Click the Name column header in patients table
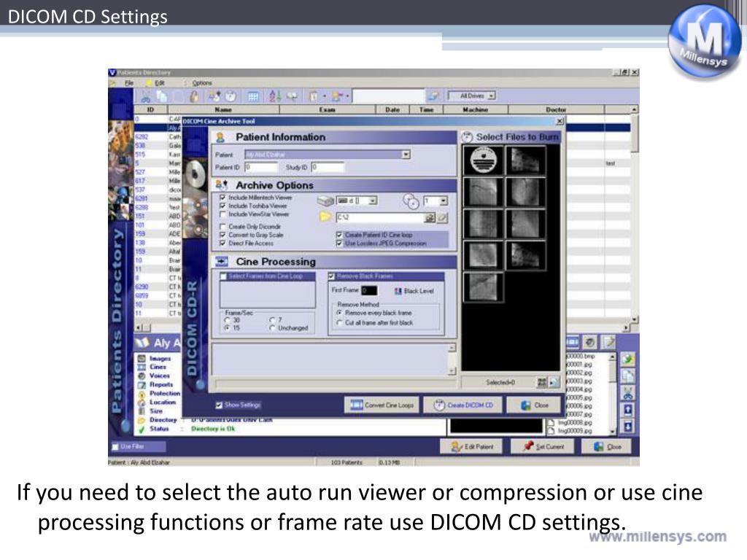 [x=223, y=110]
